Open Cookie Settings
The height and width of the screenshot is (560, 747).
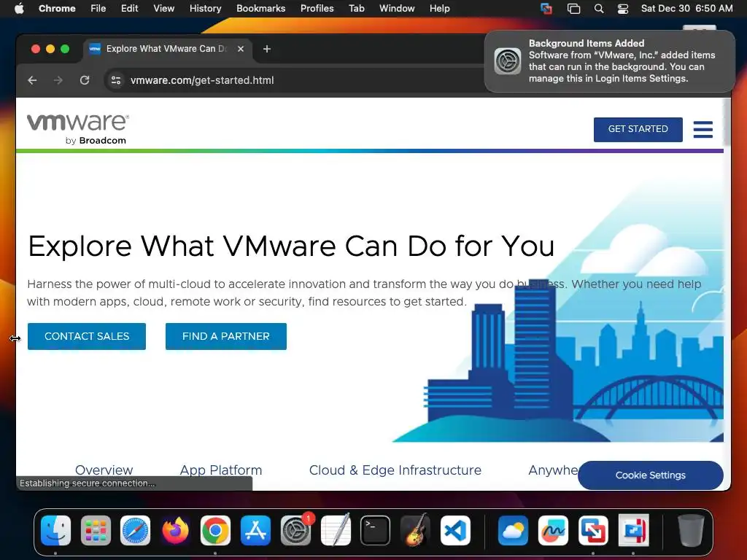point(650,475)
